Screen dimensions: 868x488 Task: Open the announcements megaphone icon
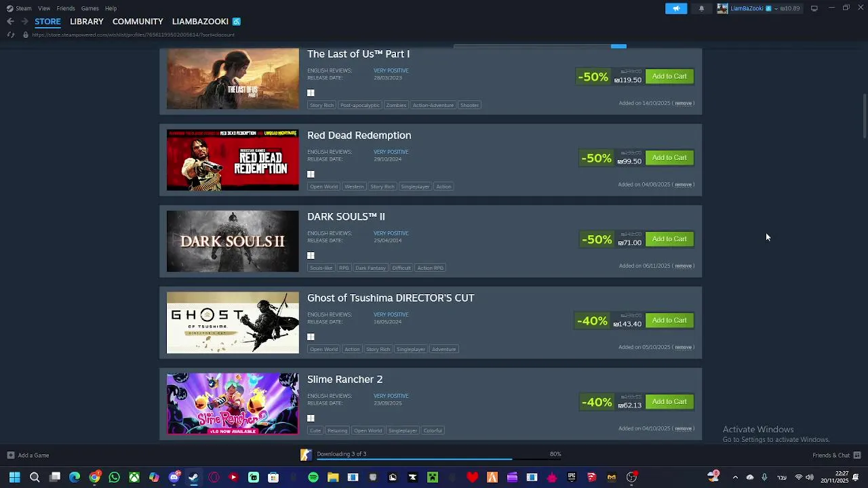point(676,8)
